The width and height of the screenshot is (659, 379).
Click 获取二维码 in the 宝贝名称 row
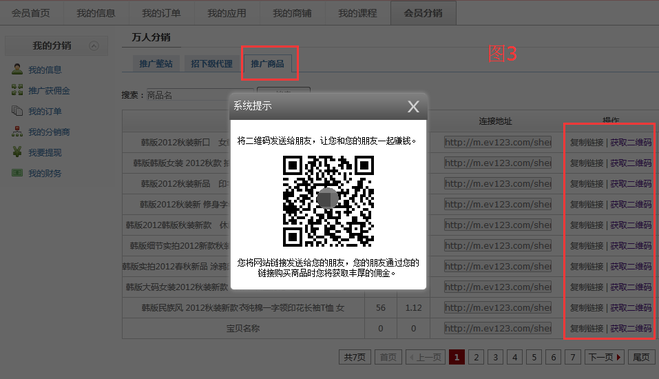point(631,328)
